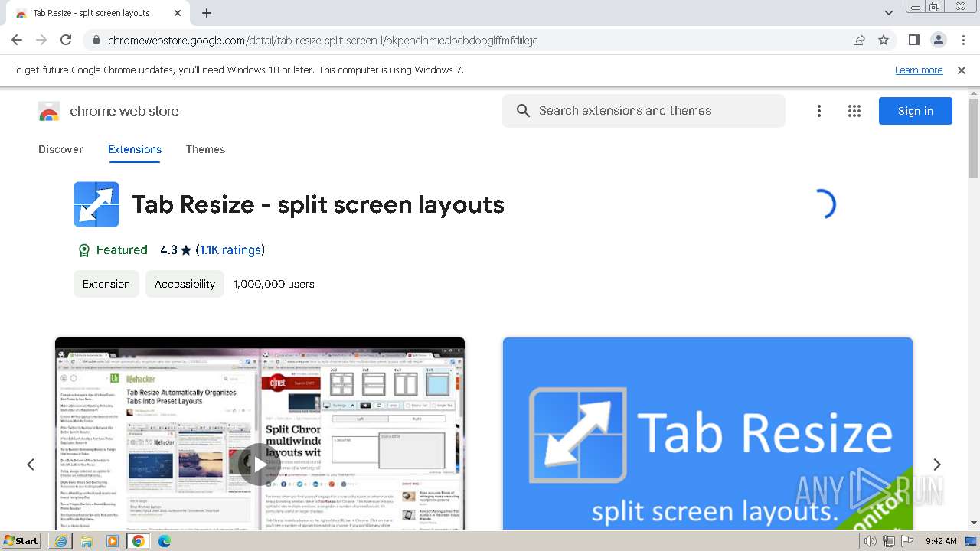Open the Google apps grid
The width and height of the screenshot is (980, 551).
click(854, 111)
